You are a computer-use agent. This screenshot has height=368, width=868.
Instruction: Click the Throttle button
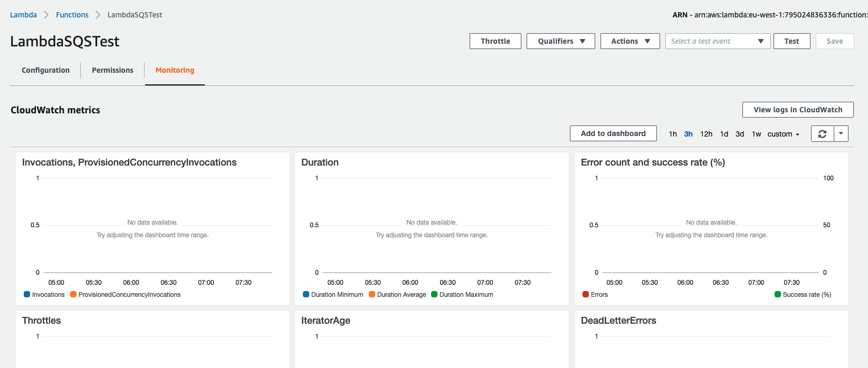tap(495, 41)
